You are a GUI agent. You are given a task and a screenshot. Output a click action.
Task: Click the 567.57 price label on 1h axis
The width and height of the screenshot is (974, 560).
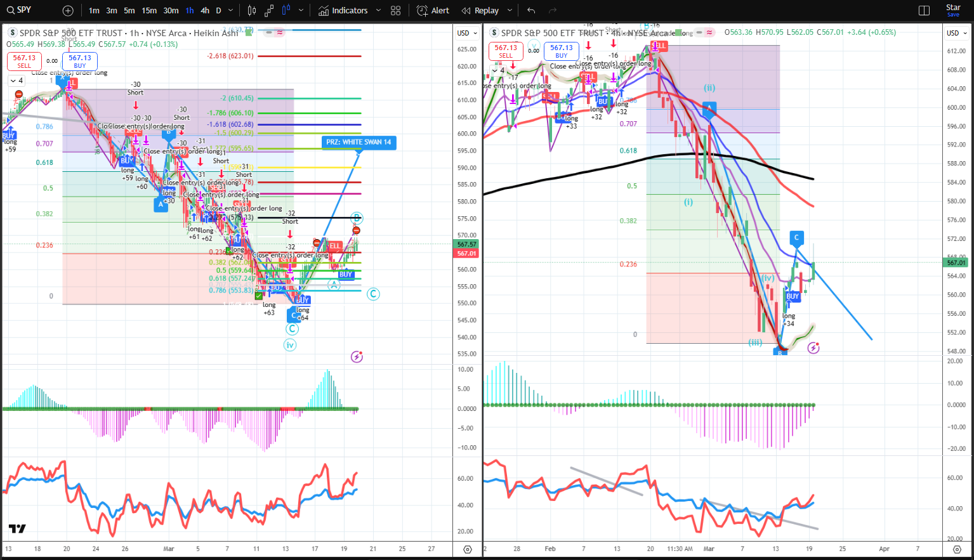point(467,244)
